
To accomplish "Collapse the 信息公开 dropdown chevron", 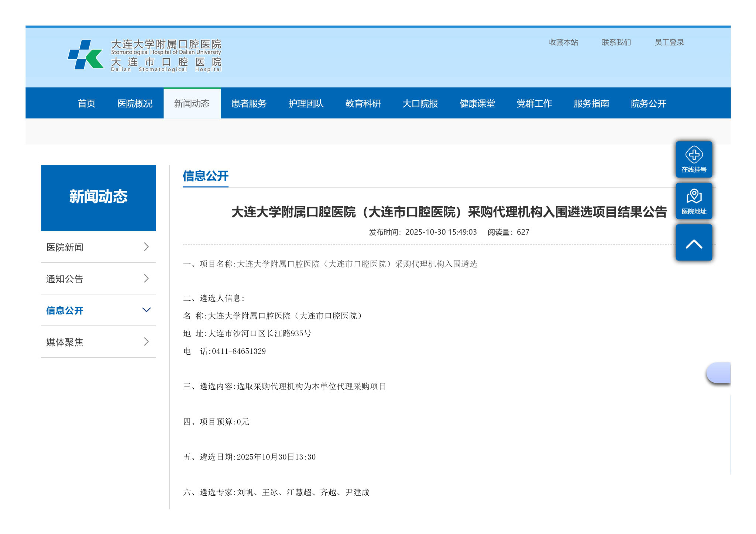I will [x=147, y=310].
